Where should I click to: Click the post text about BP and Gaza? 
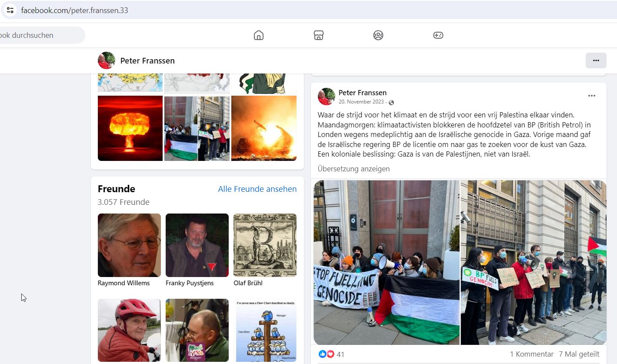point(454,134)
